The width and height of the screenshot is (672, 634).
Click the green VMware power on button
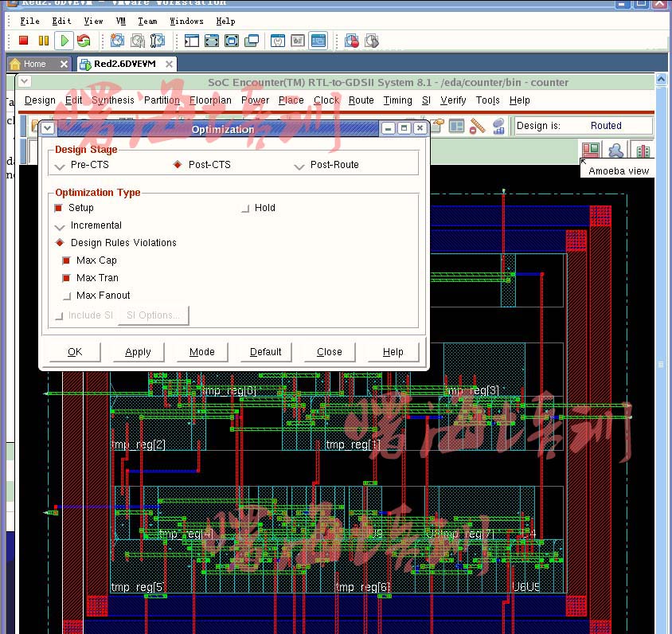tap(64, 41)
